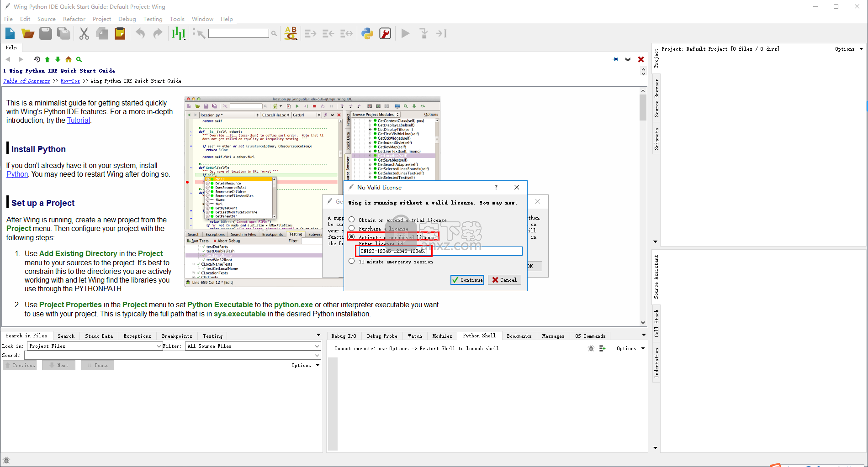Follow the Python download link
The image size is (868, 467).
17,174
